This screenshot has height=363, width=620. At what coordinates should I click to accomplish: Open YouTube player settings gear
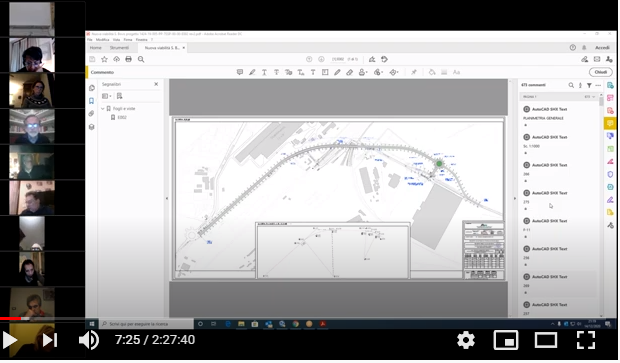click(466, 340)
